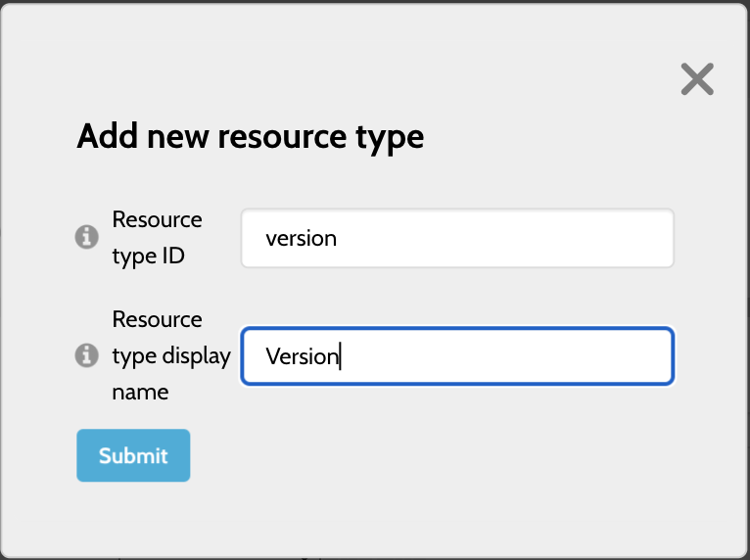Click the words 'type ID' in the first label
The height and width of the screenshot is (560, 750).
pos(148,257)
